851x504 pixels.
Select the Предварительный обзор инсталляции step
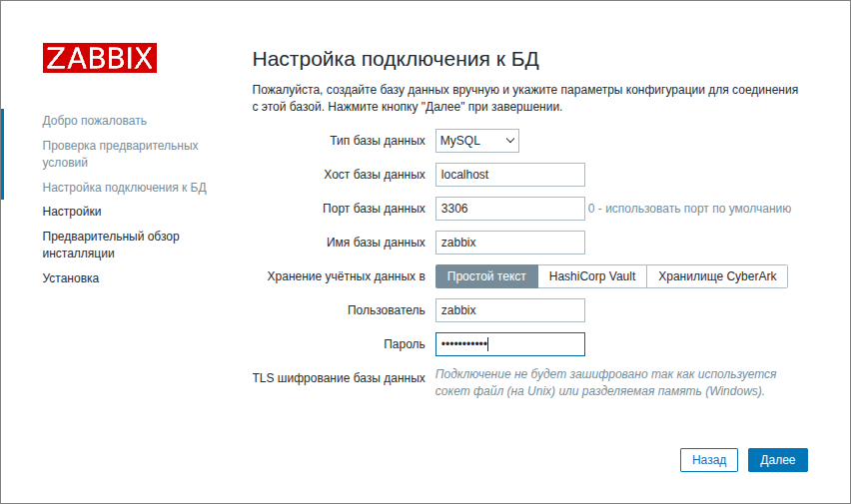click(111, 245)
